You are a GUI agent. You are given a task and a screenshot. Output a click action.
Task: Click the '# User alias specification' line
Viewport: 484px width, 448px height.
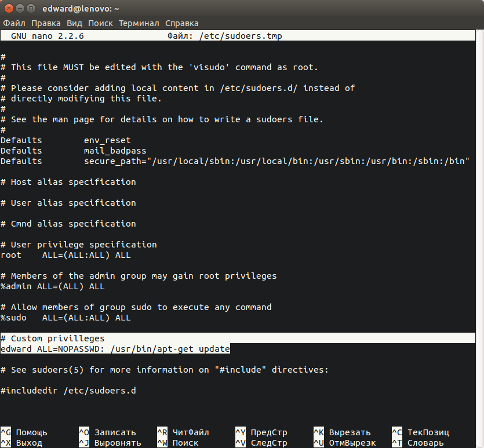point(68,203)
